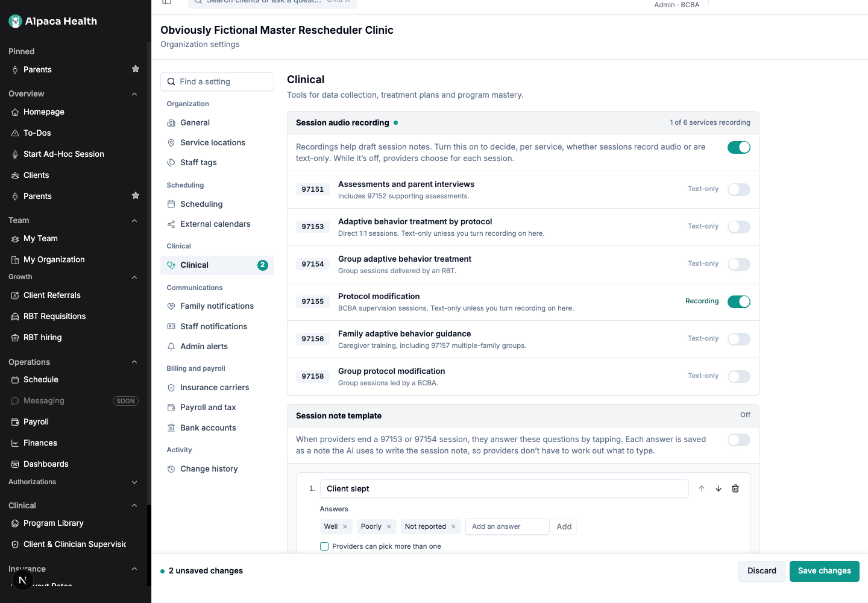Viewport: 868px width, 603px height.
Task: Click the Alpaca Health logo icon
Action: (16, 21)
